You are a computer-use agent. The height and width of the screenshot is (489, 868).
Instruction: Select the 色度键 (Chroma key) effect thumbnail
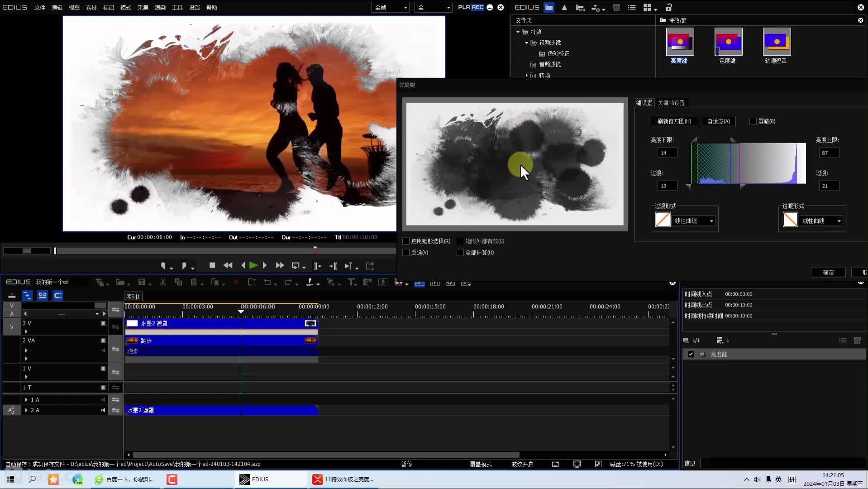728,42
